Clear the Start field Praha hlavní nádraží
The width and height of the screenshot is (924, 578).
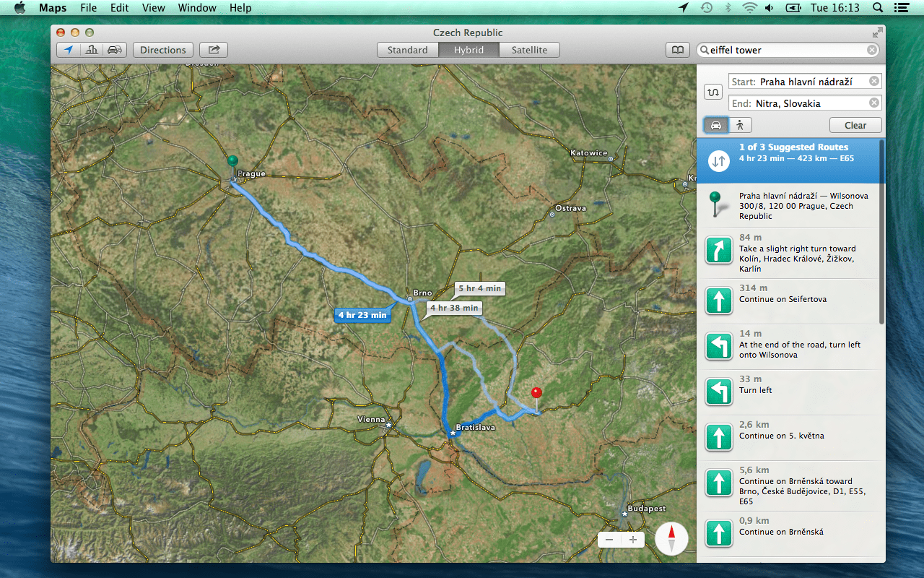click(x=874, y=82)
